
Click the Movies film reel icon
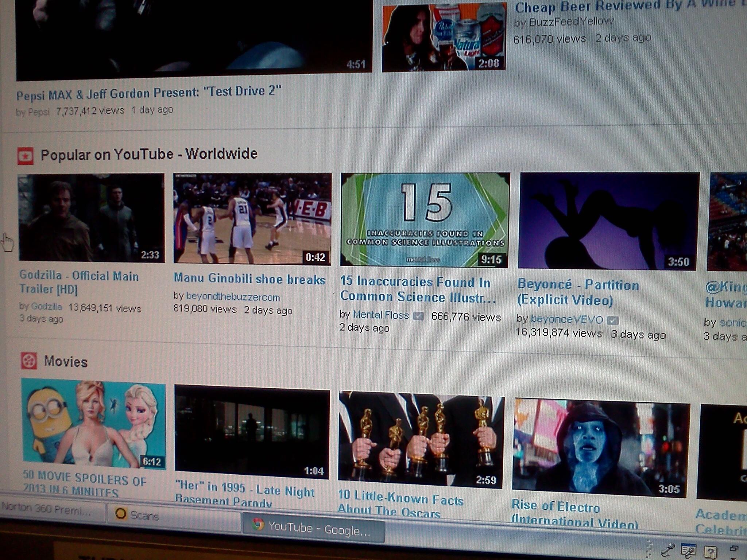click(x=29, y=361)
